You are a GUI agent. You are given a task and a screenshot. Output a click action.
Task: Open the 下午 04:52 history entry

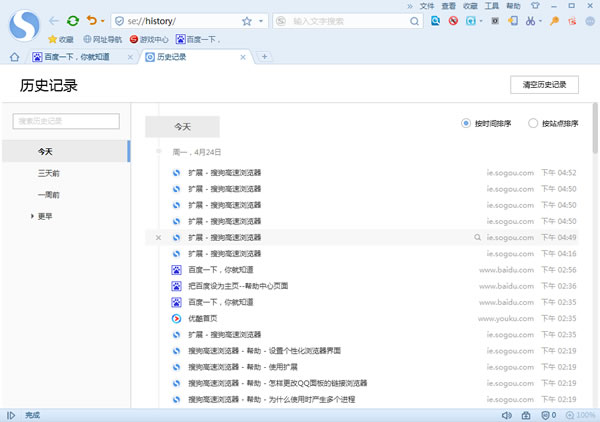362,173
